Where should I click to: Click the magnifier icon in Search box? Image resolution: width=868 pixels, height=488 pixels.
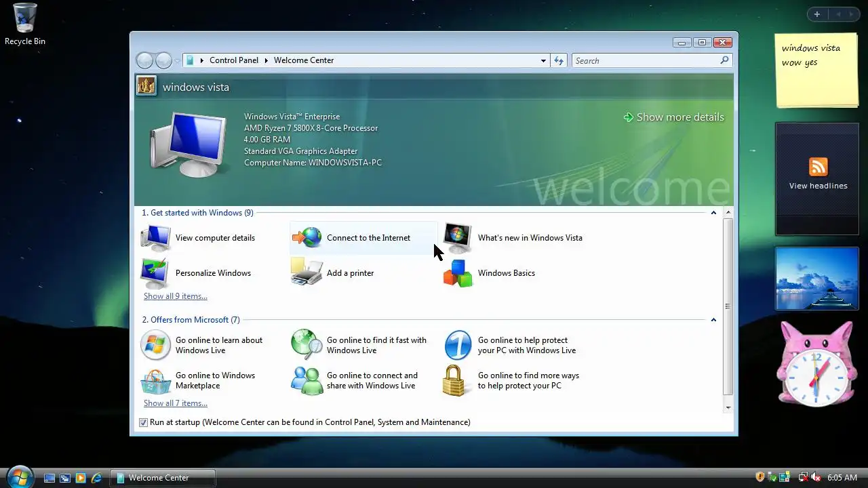tap(724, 60)
